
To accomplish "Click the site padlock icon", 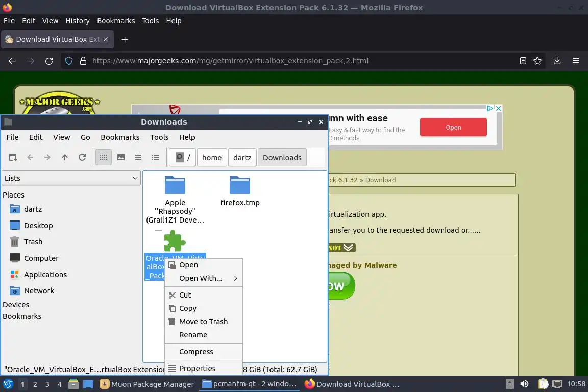I will click(x=83, y=61).
